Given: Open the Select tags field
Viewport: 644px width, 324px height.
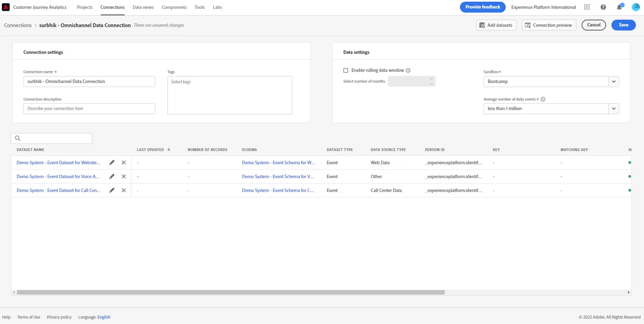Looking at the screenshot, I should pos(229,95).
